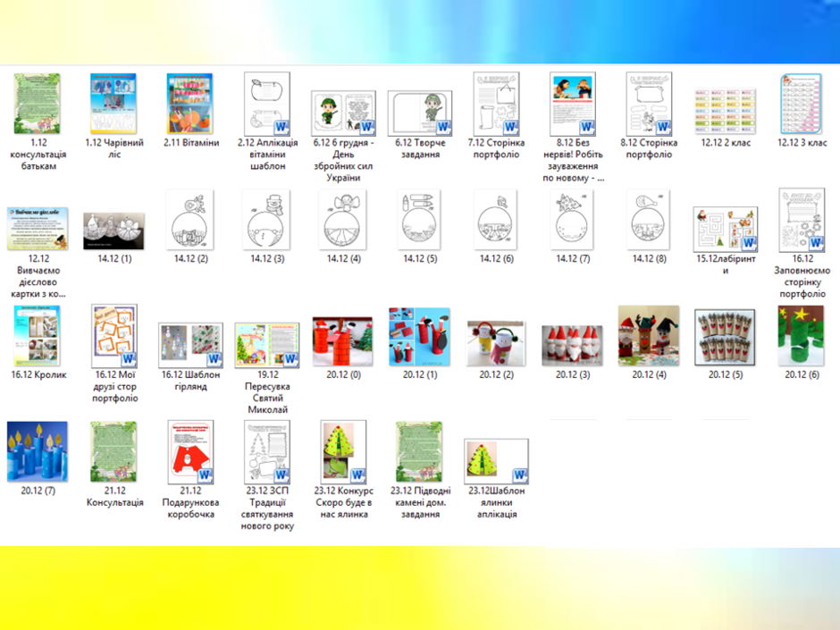Select Word document '2.12 Аплікація вітаміни шаблон'
Image resolution: width=840 pixels, height=630 pixels.
(267, 104)
